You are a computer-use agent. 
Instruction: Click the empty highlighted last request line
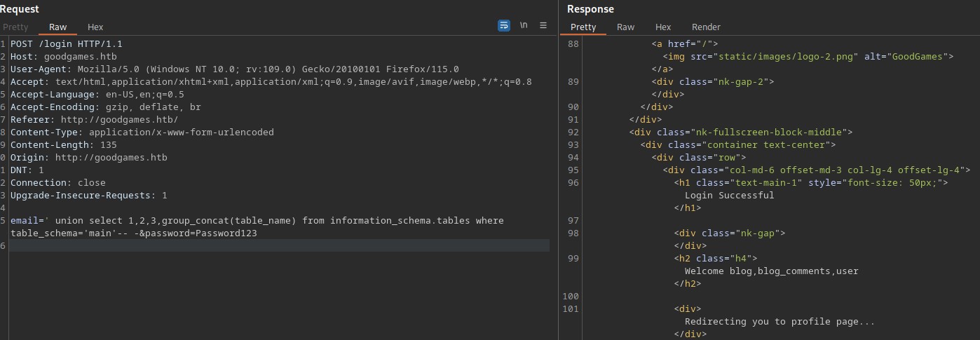point(280,245)
